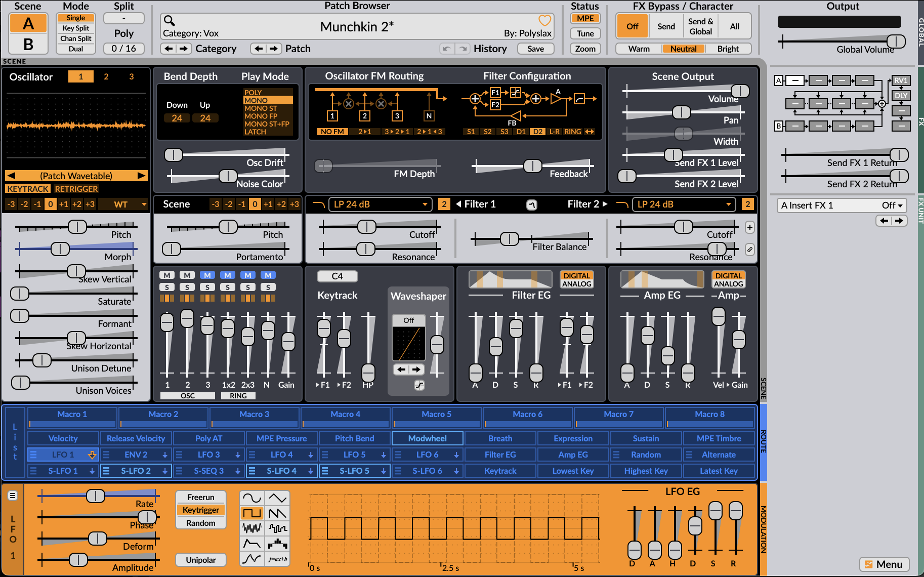Select the Modwheel modulation source

point(427,438)
